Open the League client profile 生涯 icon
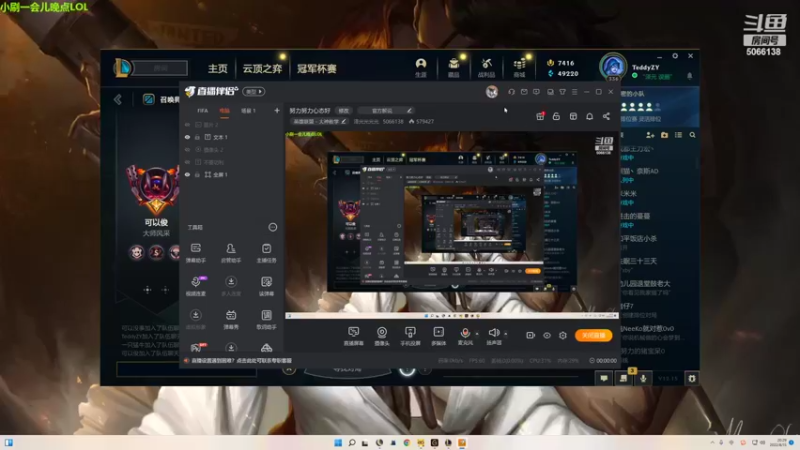 pos(421,68)
